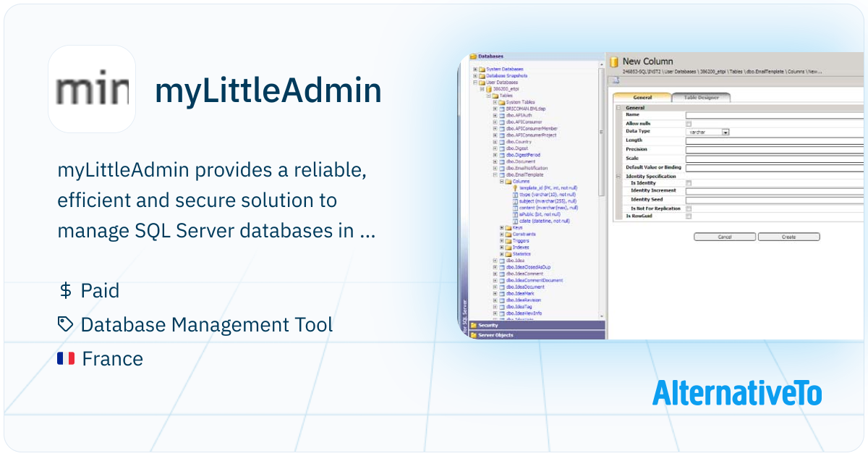This screenshot has width=868, height=456.
Task: Click the Security panel folder icon
Action: (x=474, y=326)
